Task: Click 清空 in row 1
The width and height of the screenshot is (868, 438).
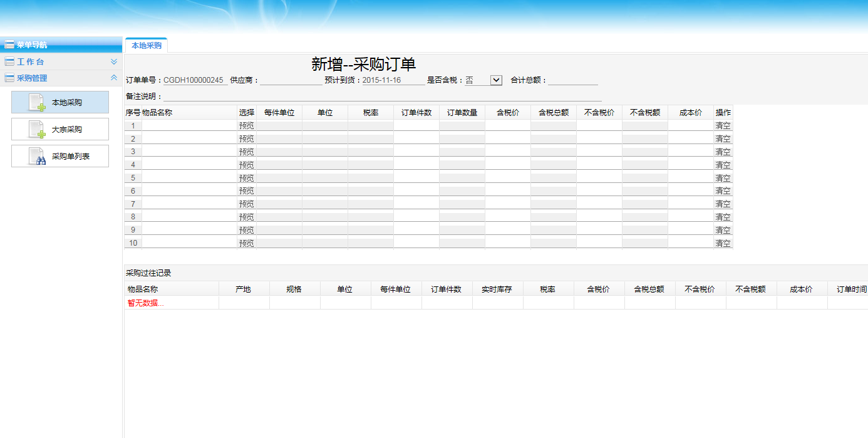Action: click(723, 125)
